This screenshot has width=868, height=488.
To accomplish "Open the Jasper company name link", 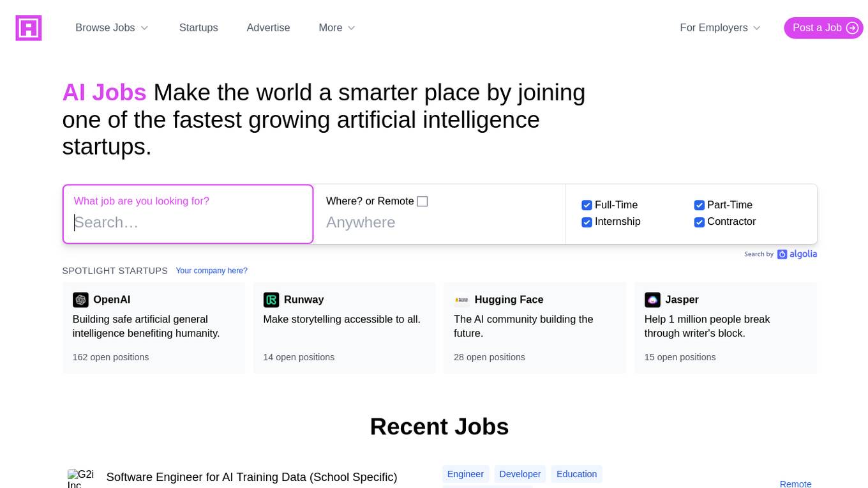I will click(682, 300).
